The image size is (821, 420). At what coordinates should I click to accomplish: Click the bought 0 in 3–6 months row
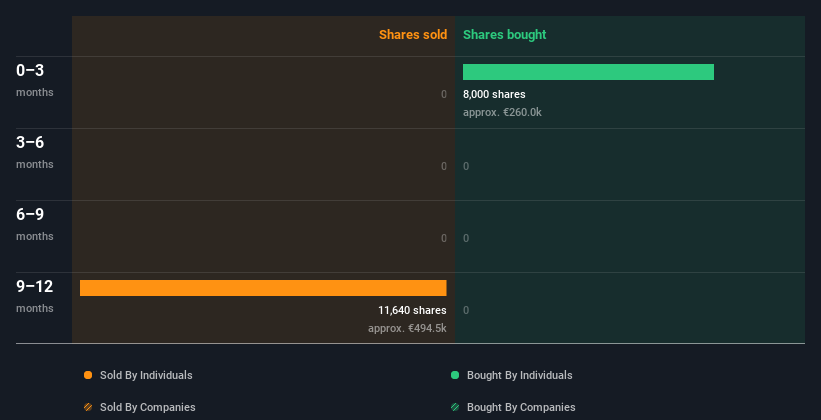click(466, 167)
